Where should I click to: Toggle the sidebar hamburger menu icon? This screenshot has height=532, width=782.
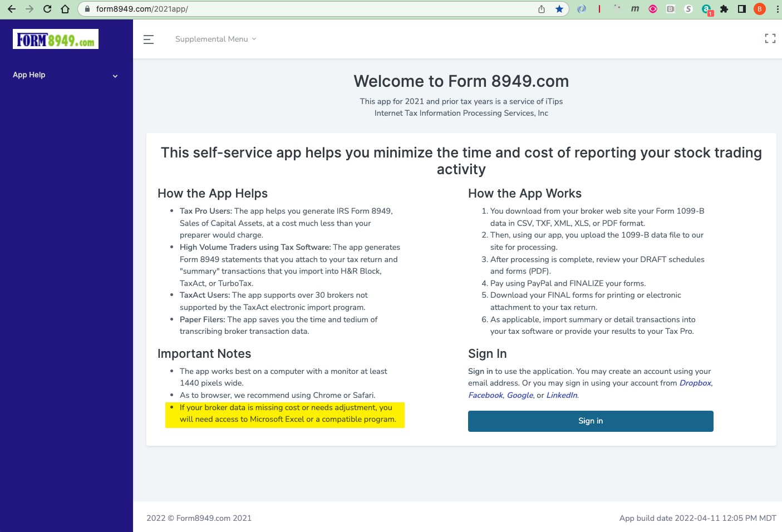149,40
